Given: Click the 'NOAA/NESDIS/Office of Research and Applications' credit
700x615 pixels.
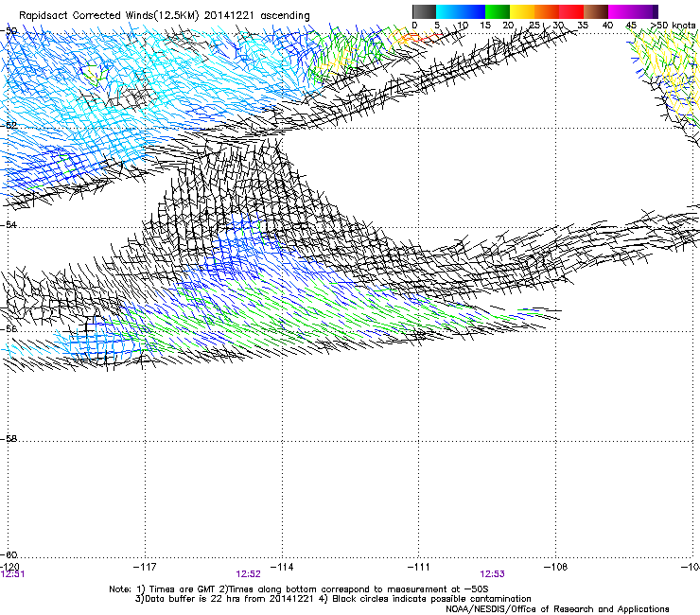Looking at the screenshot, I should point(557,609).
